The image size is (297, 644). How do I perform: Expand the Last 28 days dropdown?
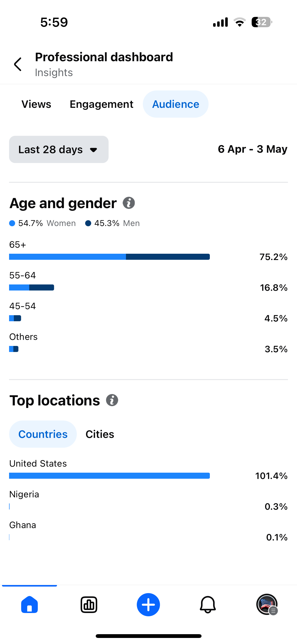(x=59, y=149)
